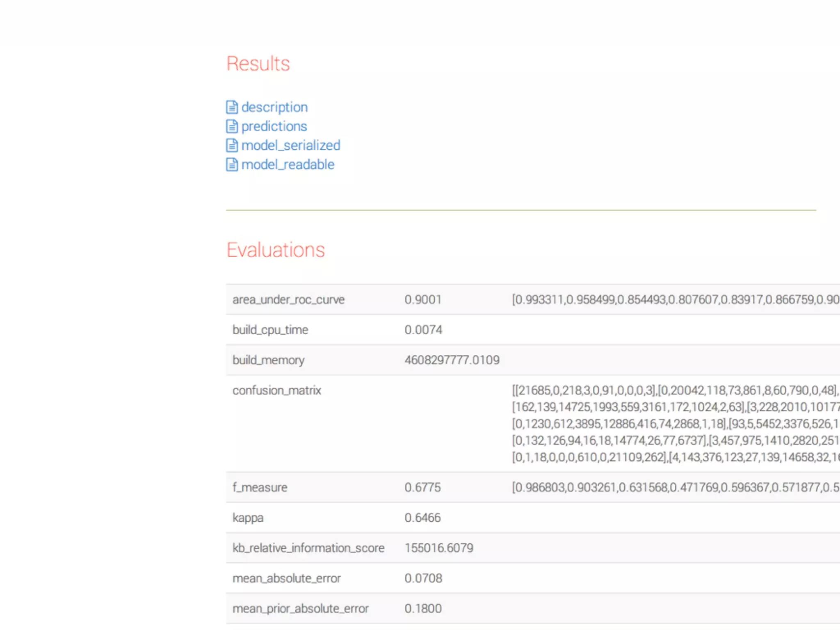
Task: Click the 0.9001 ROC value
Action: pos(423,299)
